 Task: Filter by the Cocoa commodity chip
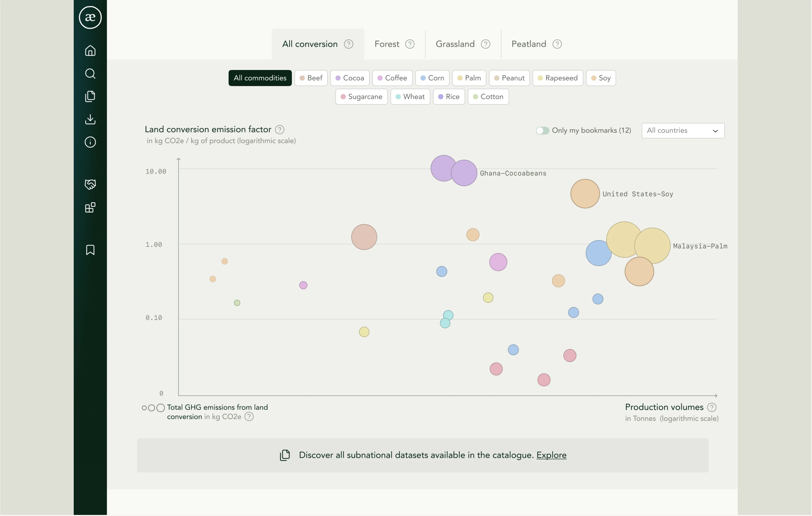pyautogui.click(x=350, y=78)
